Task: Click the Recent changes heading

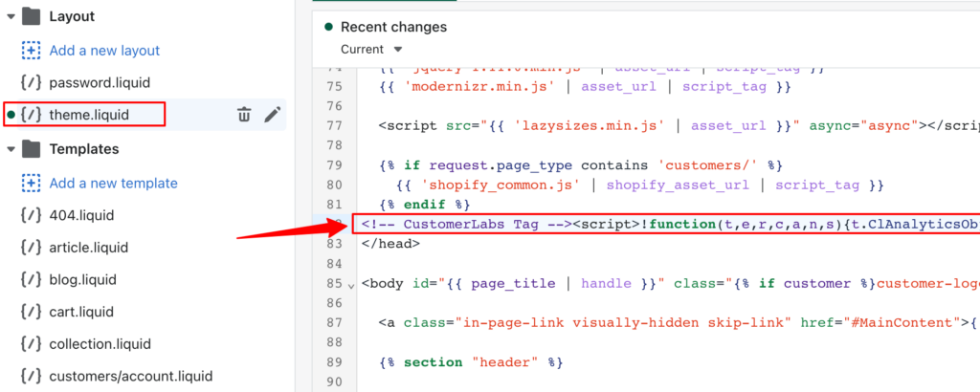Action: (393, 28)
